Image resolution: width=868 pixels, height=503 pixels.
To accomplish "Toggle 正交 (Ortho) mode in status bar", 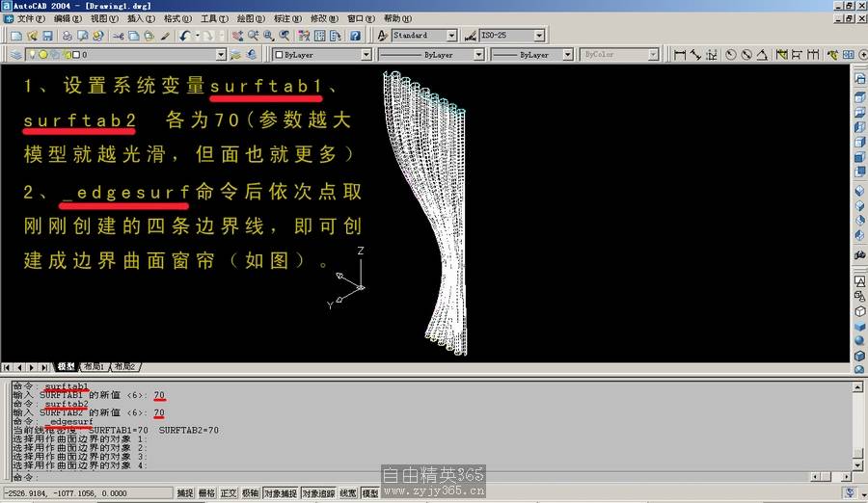I will click(229, 493).
